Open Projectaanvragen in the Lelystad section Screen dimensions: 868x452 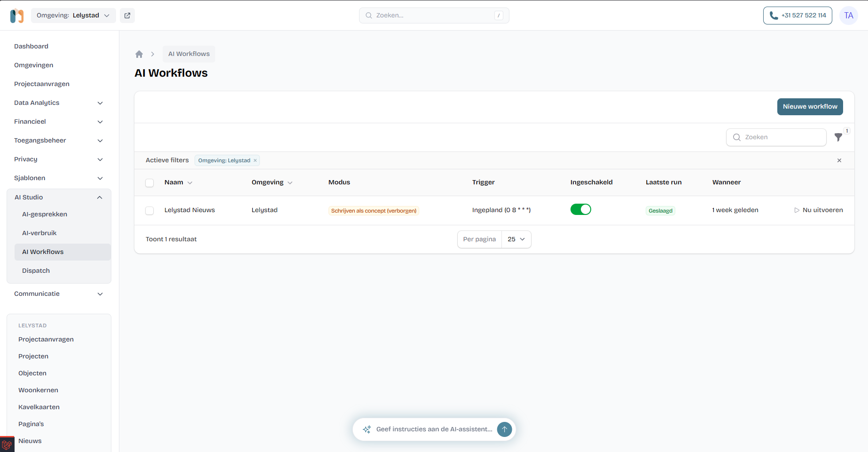[x=46, y=340]
